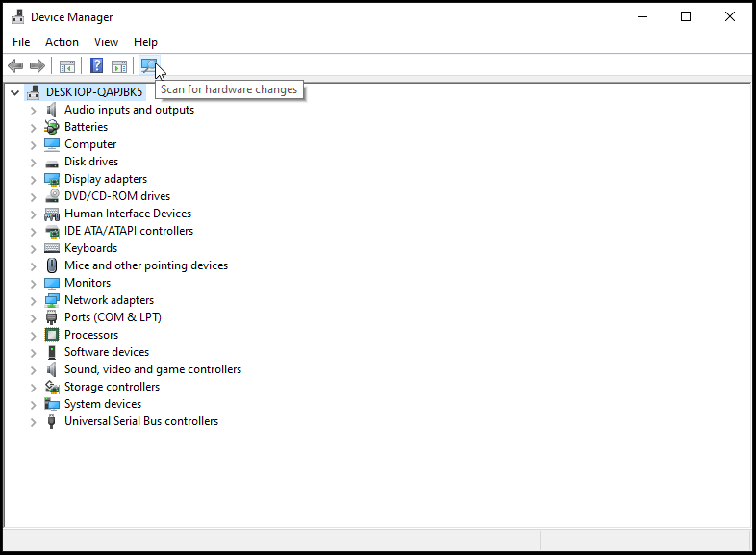
Task: Select the Software devices label
Action: pyautogui.click(x=107, y=352)
